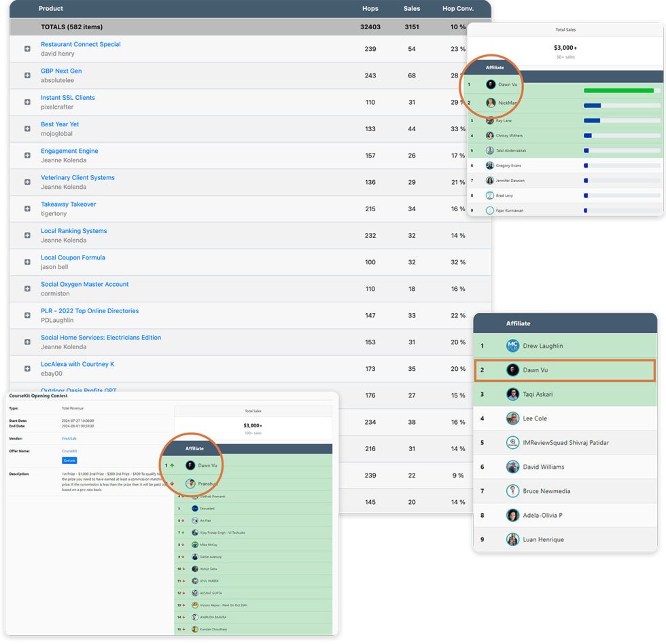Click Dawn Vu's green sales progress bar
This screenshot has height=644, width=666.
618,90
